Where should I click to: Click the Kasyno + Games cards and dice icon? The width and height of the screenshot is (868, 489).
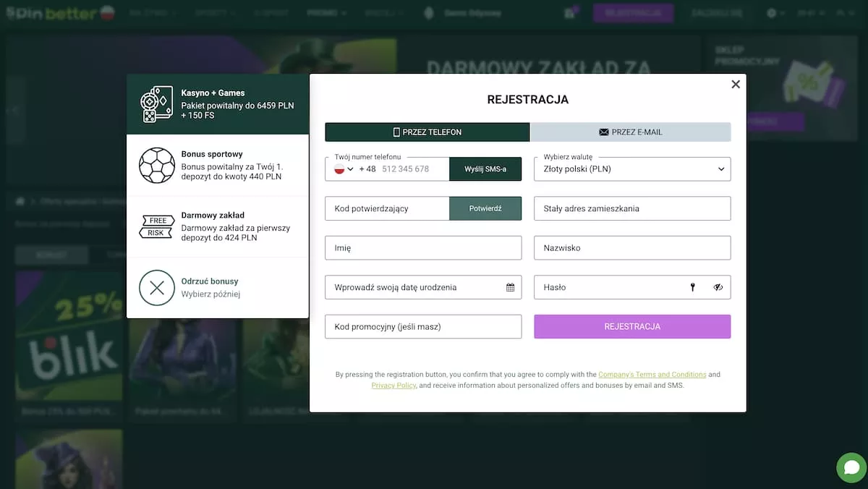pyautogui.click(x=156, y=104)
